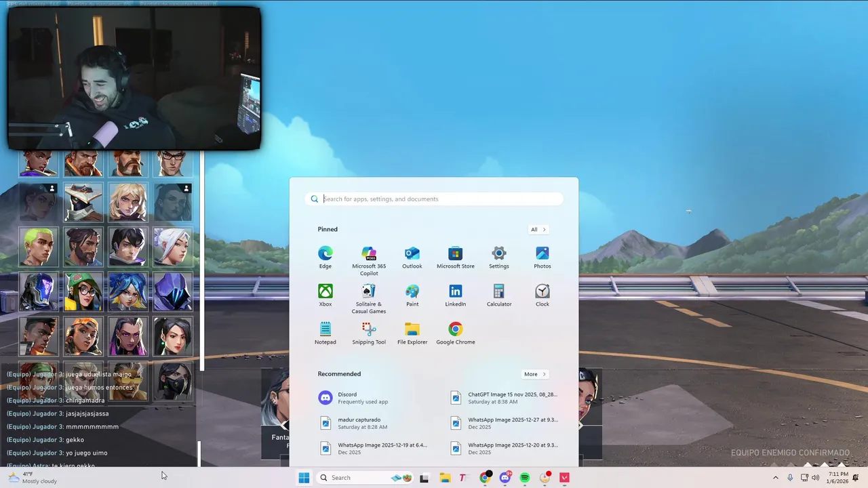Viewport: 868px width, 488px height.
Task: Click the game chat scrollbar handle
Action: point(199,454)
